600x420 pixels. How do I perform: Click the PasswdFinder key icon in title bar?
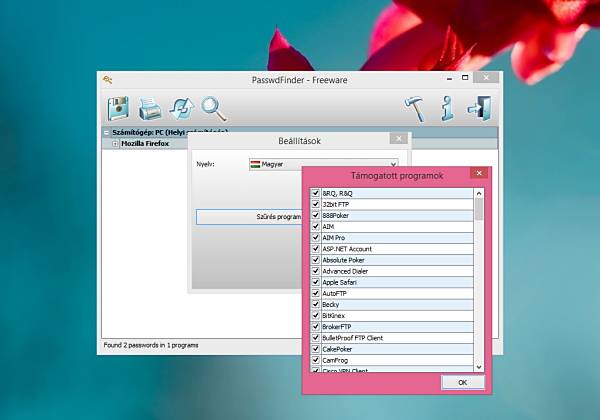(107, 80)
